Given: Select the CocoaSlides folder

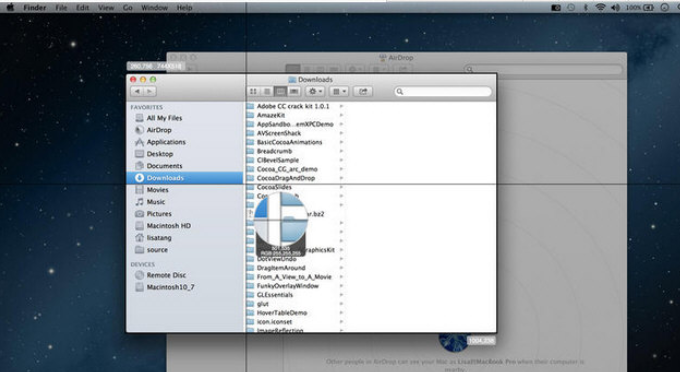Looking at the screenshot, I should [x=274, y=187].
